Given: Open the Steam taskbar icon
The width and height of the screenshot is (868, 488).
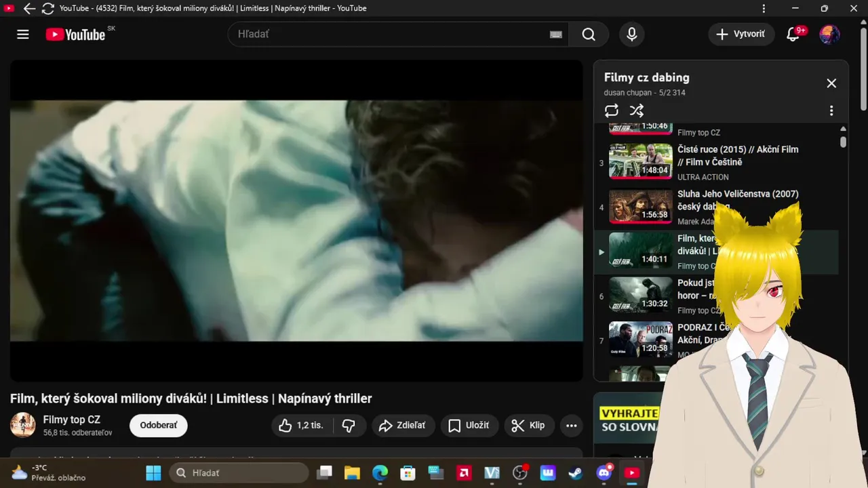Looking at the screenshot, I should (x=576, y=472).
